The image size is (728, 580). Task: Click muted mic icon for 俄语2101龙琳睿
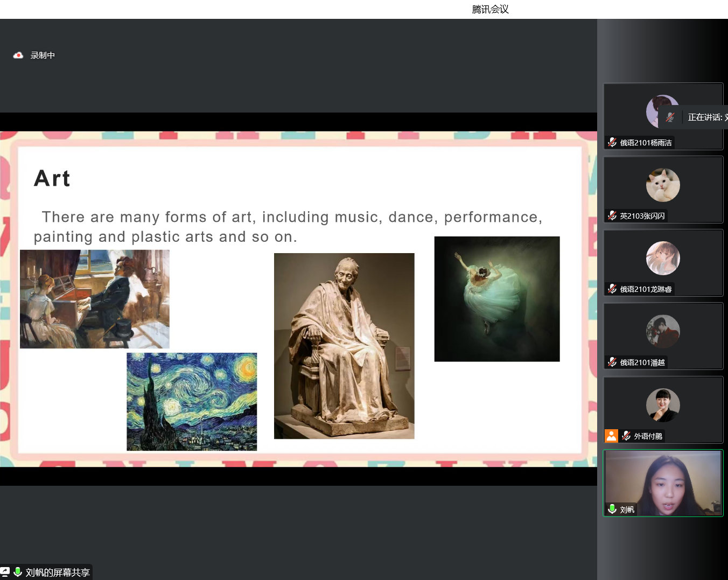pyautogui.click(x=612, y=289)
